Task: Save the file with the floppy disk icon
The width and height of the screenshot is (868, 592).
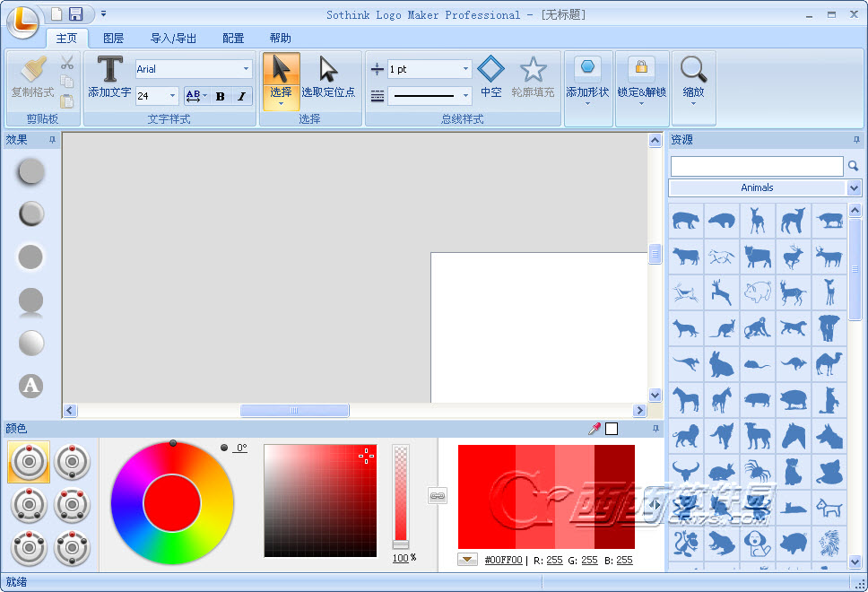Action: click(75, 13)
